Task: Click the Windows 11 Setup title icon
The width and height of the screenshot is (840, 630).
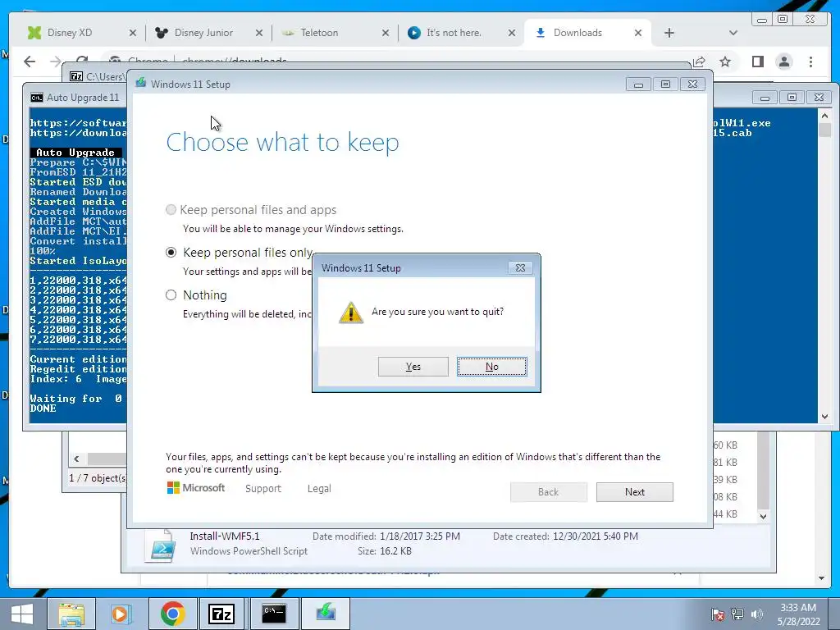Action: [141, 83]
